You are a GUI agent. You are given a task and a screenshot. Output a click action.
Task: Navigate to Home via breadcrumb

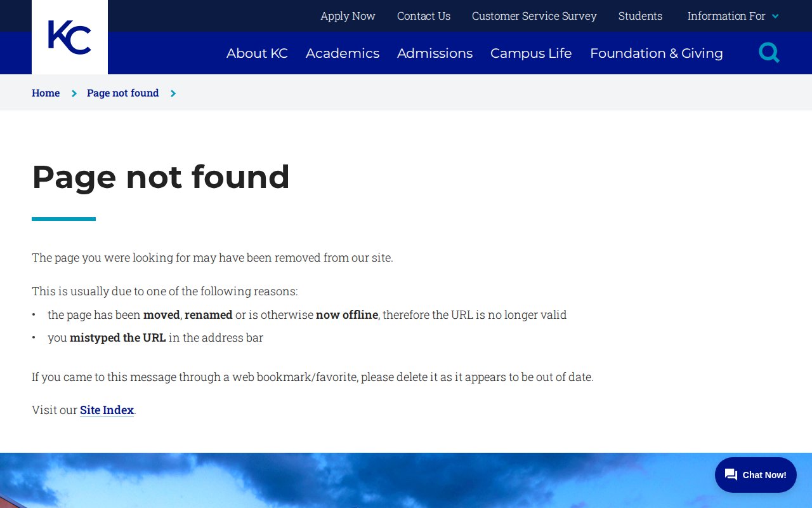(46, 93)
